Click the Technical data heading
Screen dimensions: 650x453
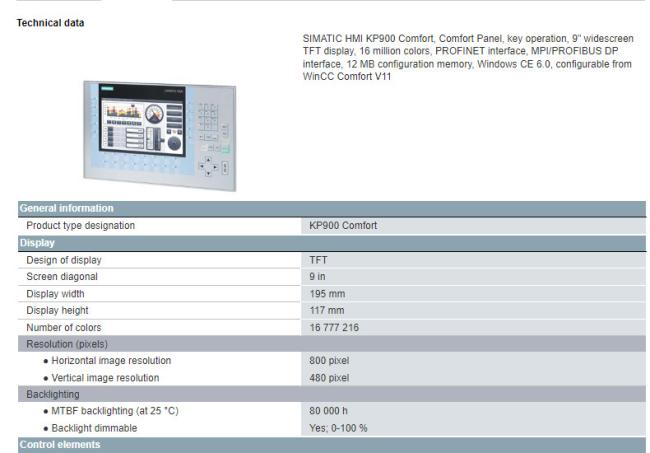[50, 20]
